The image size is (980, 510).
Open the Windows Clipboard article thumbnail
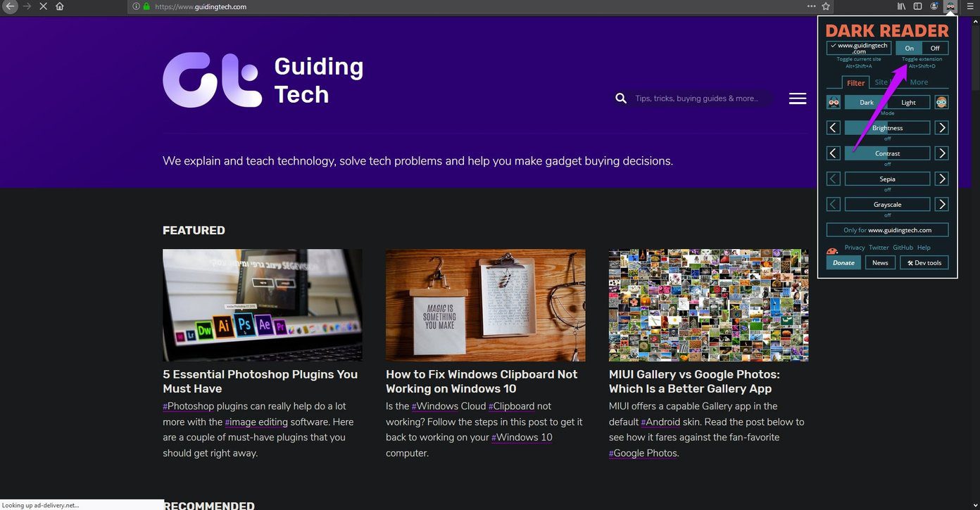pos(486,305)
